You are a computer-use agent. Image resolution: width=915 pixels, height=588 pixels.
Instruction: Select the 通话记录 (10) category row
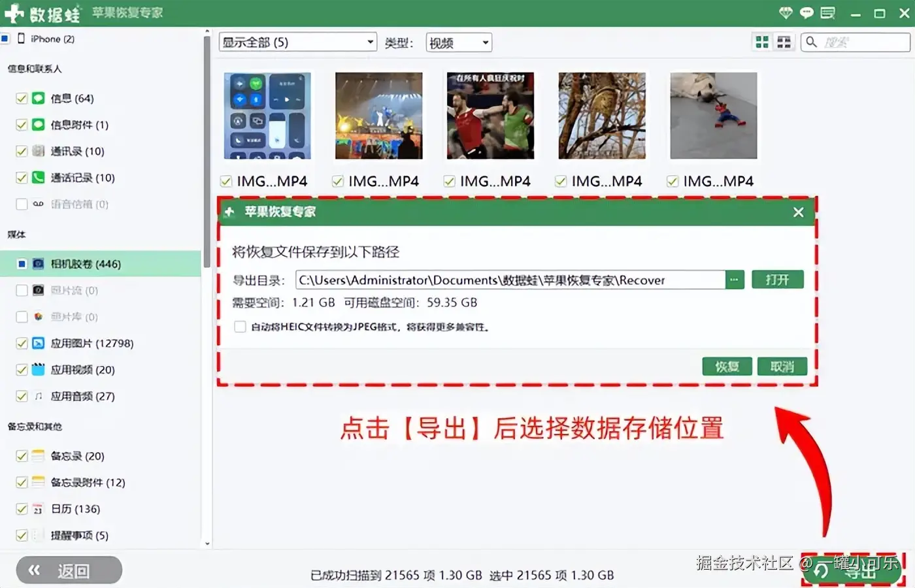coord(101,177)
